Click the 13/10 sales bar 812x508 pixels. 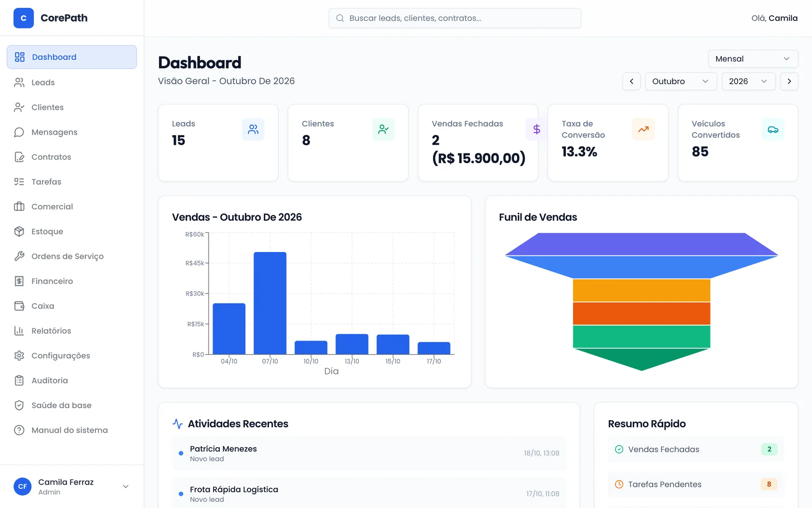[x=352, y=344]
